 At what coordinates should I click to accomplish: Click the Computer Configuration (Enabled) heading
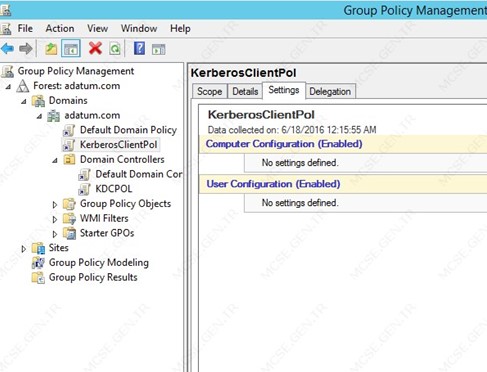pyautogui.click(x=284, y=144)
